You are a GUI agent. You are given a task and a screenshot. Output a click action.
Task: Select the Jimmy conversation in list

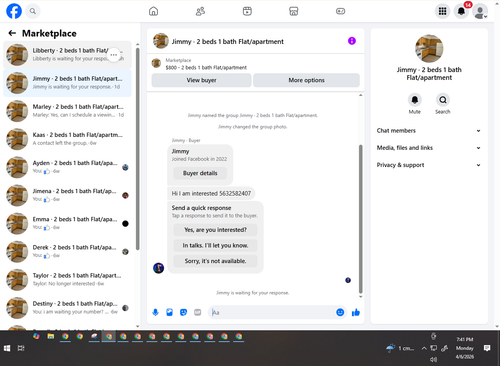pos(68,83)
